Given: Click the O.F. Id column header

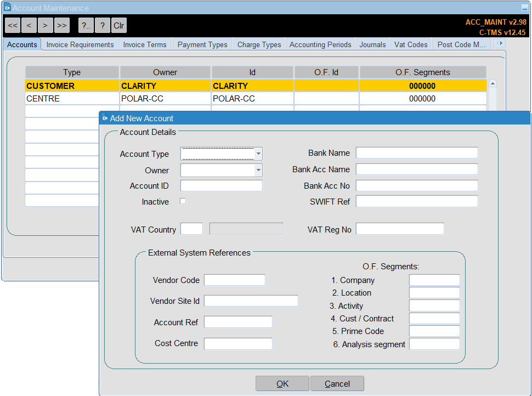Looking at the screenshot, I should (326, 72).
